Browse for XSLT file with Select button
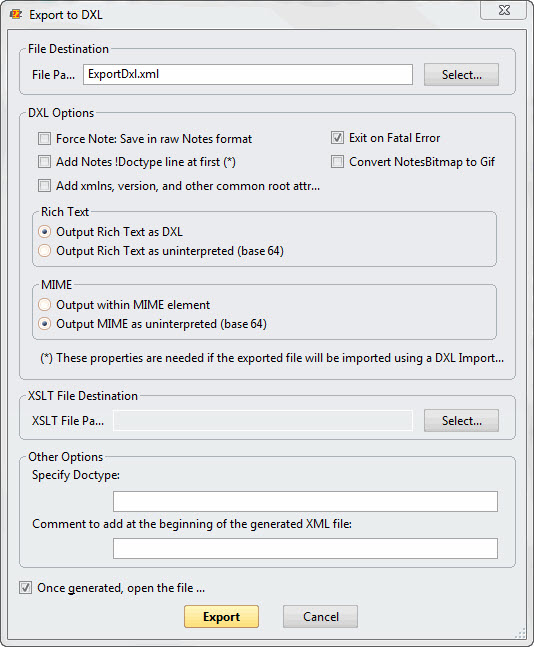The width and height of the screenshot is (534, 647). 461,420
